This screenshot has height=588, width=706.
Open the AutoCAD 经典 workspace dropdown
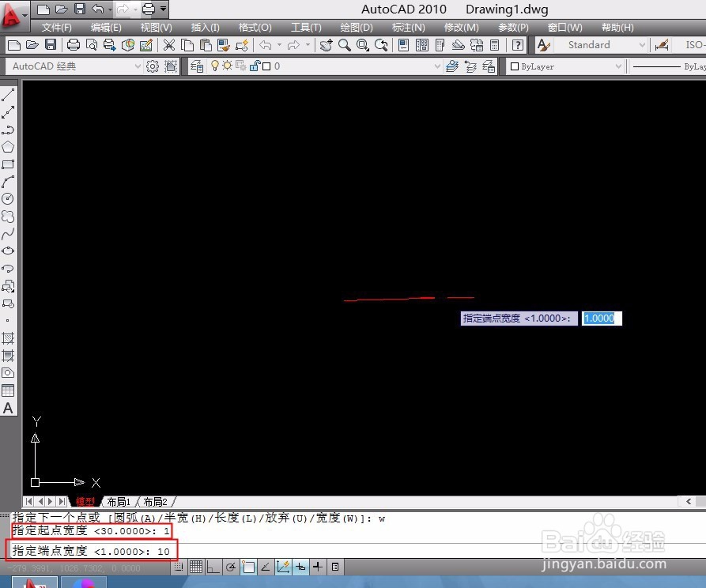tap(138, 66)
